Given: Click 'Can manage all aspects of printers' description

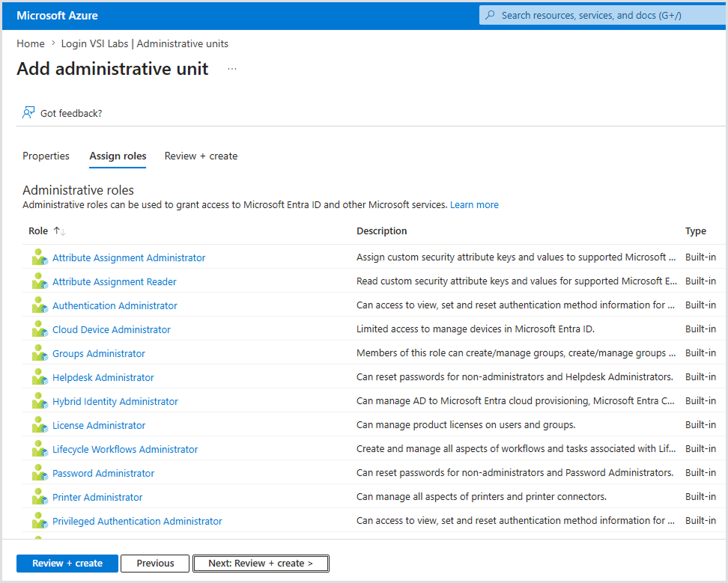Looking at the screenshot, I should point(482,497).
